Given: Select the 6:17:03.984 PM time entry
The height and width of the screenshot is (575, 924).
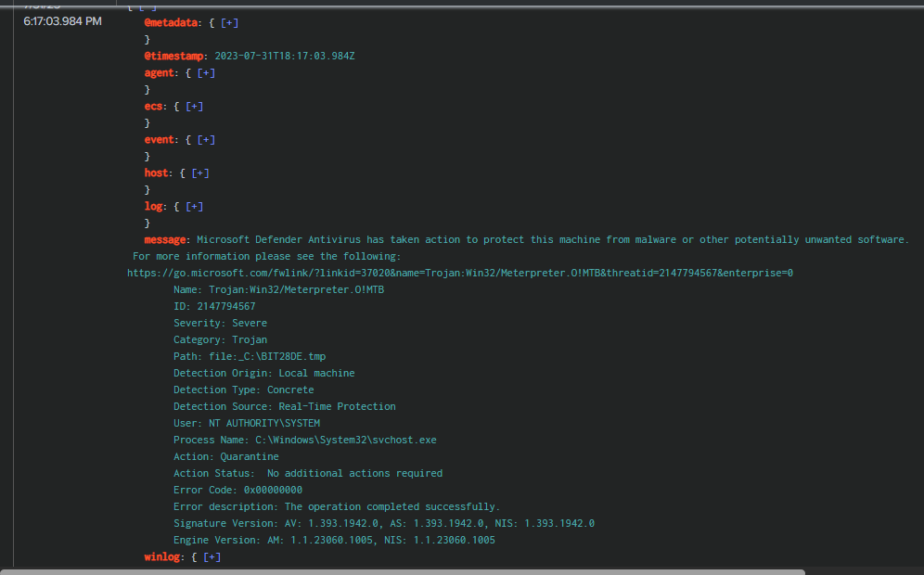Looking at the screenshot, I should tap(62, 21).
